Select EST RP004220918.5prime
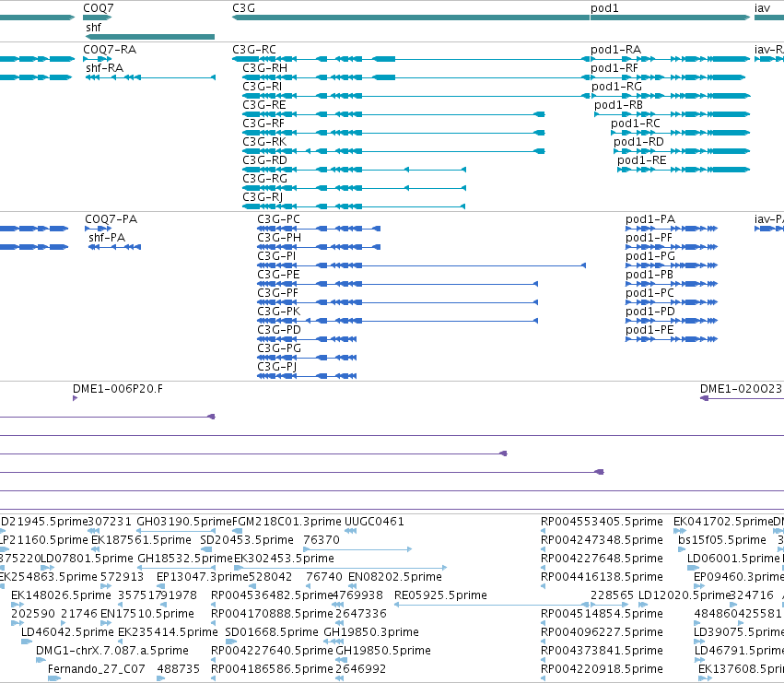784x683 pixels. click(x=602, y=669)
